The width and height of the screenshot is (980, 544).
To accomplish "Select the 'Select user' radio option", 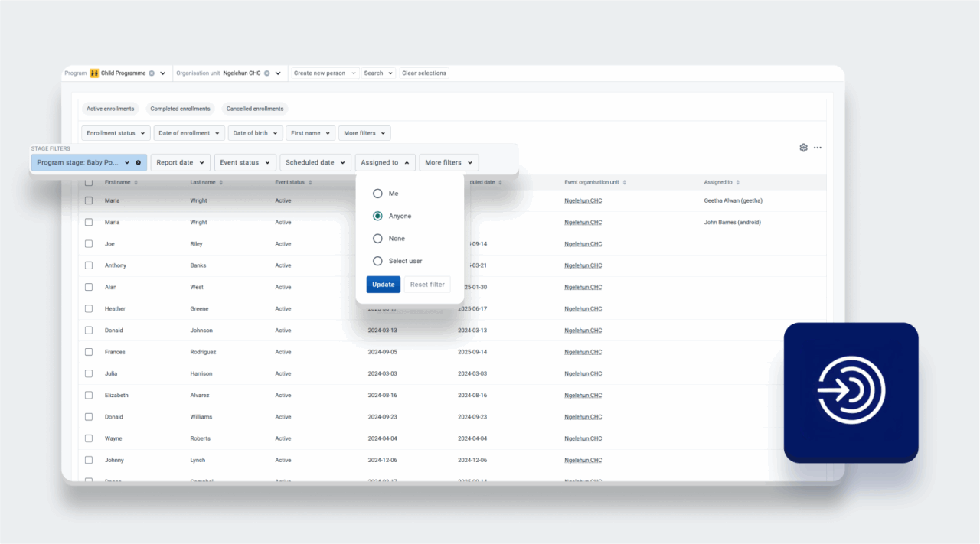I will coord(377,261).
